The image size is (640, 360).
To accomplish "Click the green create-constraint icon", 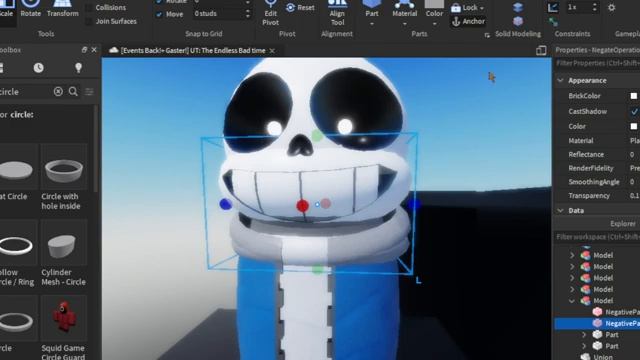I will click(553, 22).
